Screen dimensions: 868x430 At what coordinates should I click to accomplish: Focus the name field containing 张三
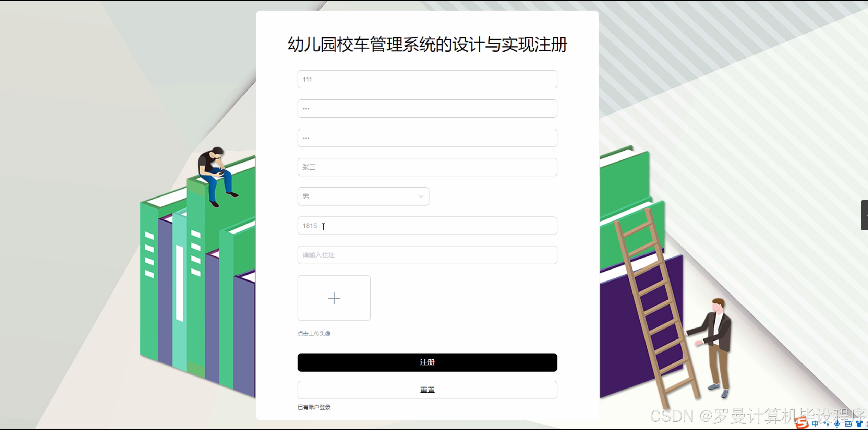pos(427,167)
